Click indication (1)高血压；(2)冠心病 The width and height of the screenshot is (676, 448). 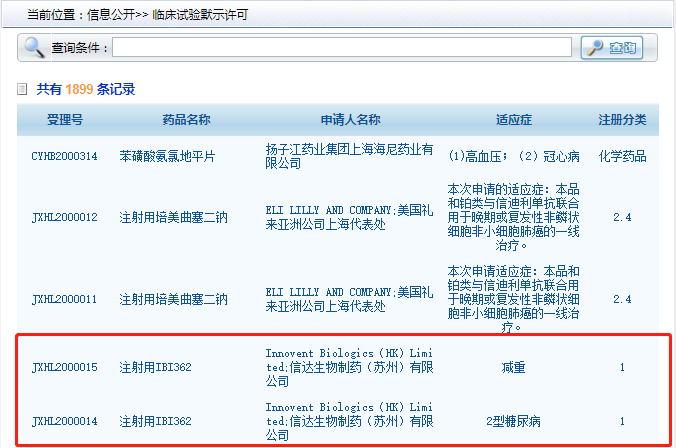click(513, 156)
